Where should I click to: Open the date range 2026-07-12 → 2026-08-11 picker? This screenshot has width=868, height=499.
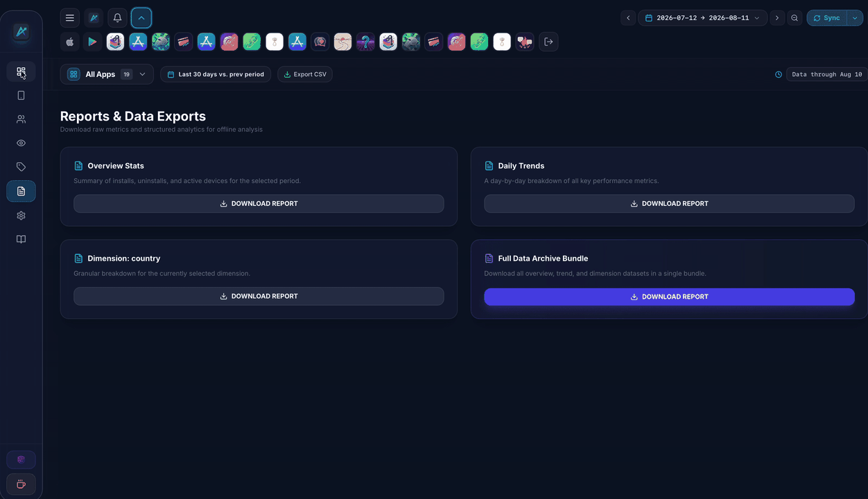[x=702, y=18]
